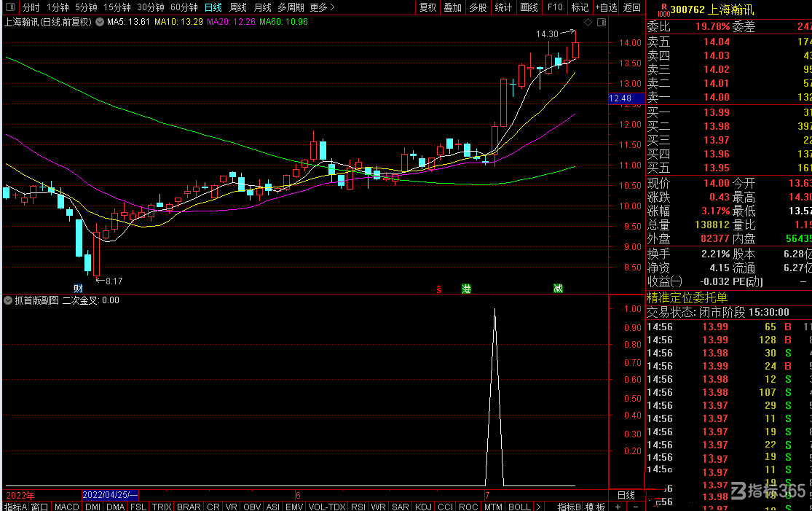
Task: Select the 指标B indicator group
Action: pyautogui.click(x=569, y=507)
